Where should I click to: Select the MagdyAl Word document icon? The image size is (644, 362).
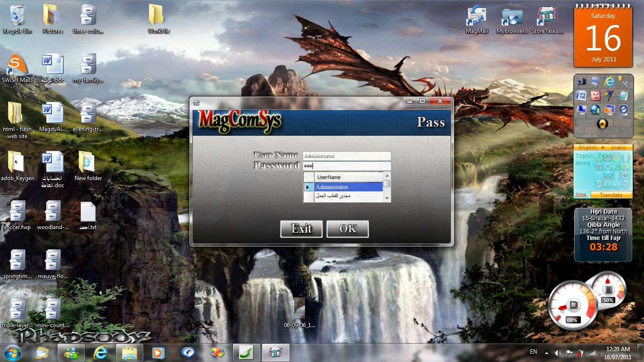click(52, 117)
